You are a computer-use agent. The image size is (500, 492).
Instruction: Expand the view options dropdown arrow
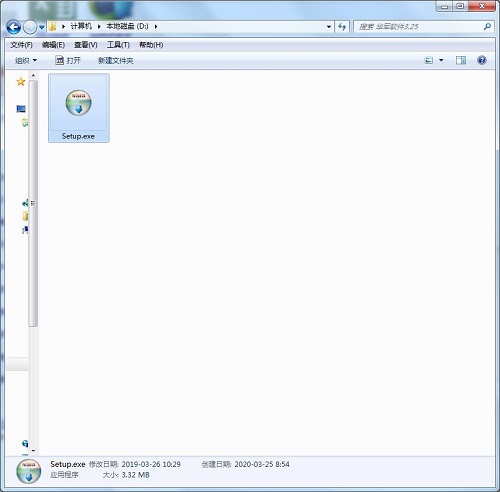[x=441, y=60]
